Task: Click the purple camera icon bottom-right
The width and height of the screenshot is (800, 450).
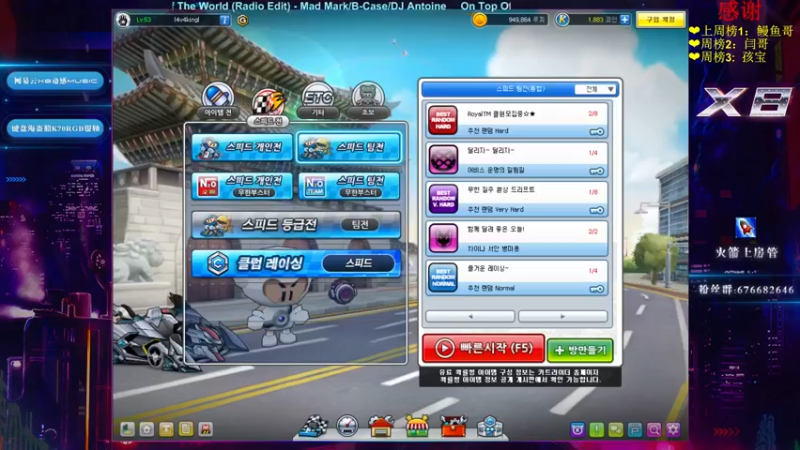Action: coord(577,430)
